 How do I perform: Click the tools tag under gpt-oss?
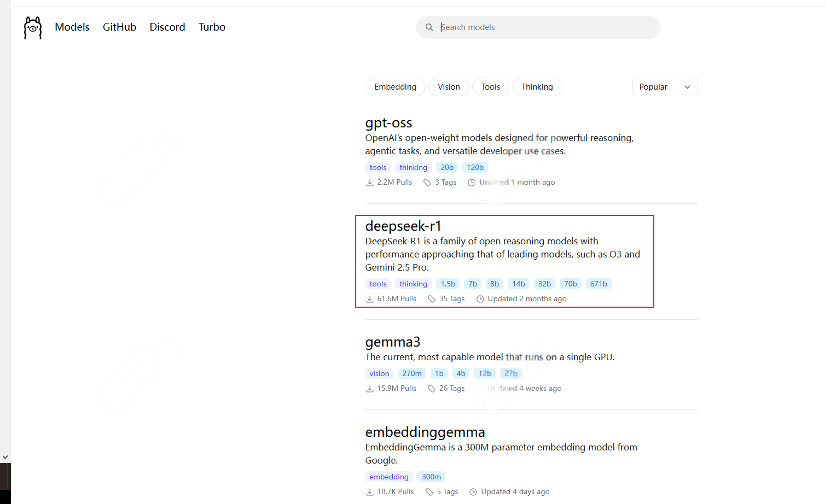[378, 168]
